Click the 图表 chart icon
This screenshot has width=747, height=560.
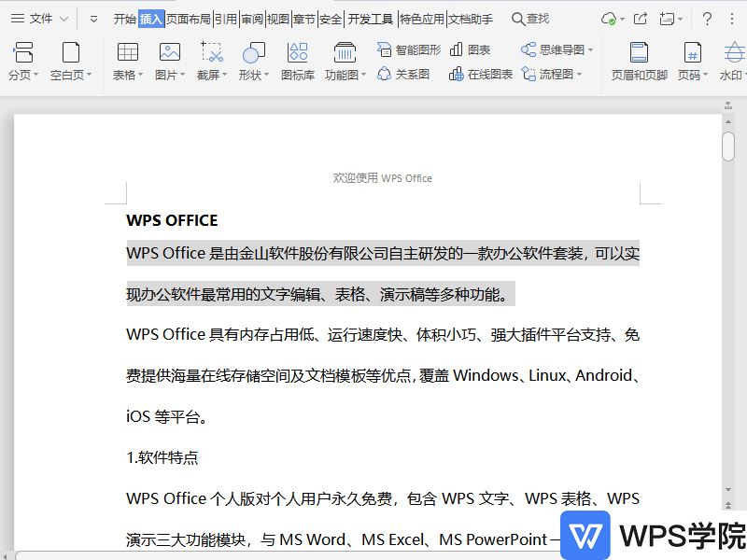coord(467,50)
